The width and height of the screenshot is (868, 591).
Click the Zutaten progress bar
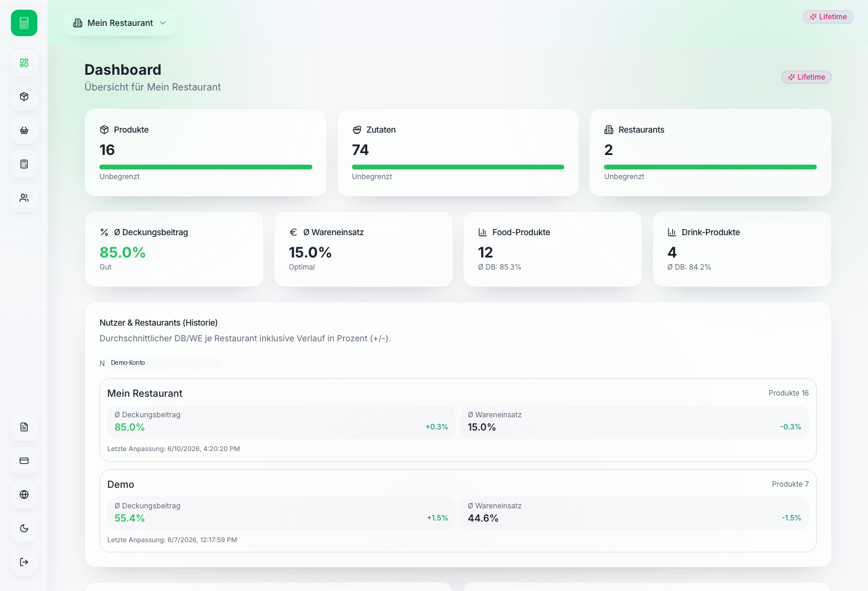[x=458, y=167]
